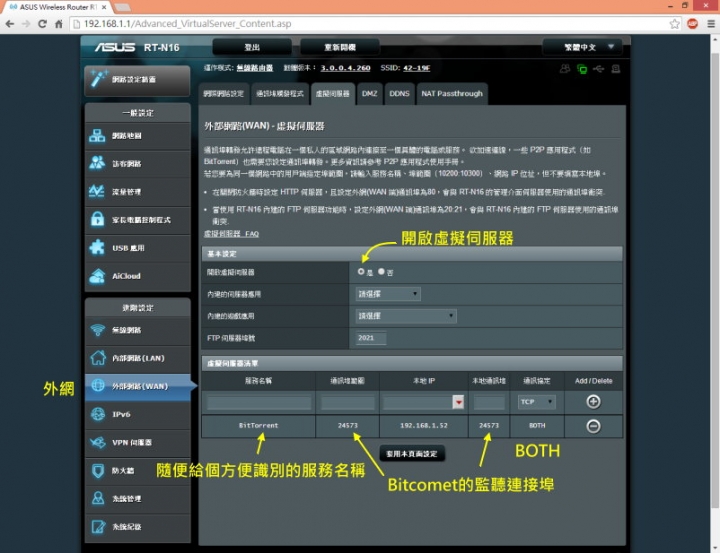Click the guest users status icon
Image resolution: width=720 pixels, height=553 pixels.
tap(565, 69)
